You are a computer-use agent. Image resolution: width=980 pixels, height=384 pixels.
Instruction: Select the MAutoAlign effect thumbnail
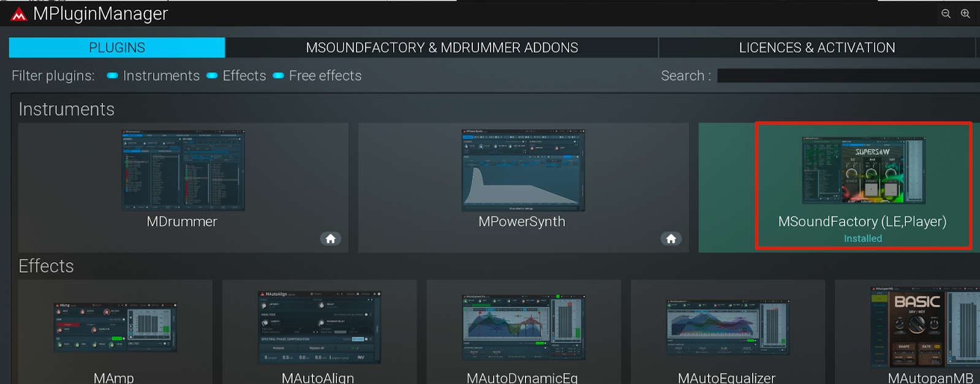tap(319, 327)
